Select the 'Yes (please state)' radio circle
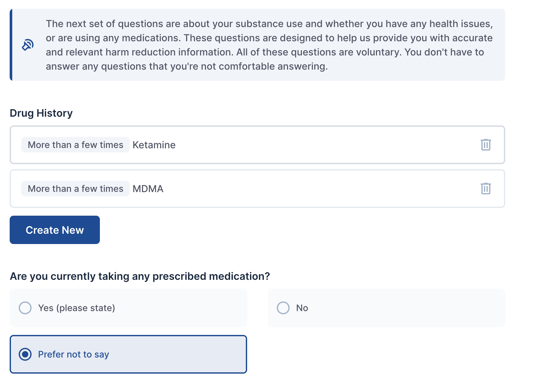 25,308
